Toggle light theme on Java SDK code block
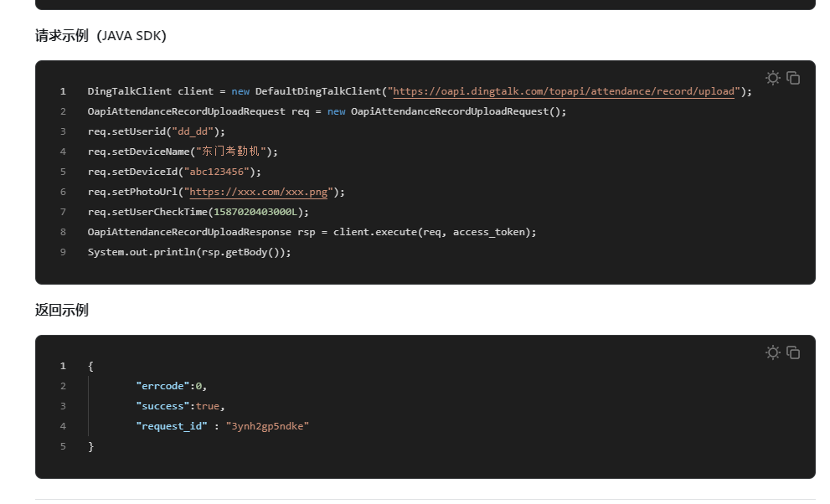This screenshot has width=830, height=504. (x=772, y=78)
